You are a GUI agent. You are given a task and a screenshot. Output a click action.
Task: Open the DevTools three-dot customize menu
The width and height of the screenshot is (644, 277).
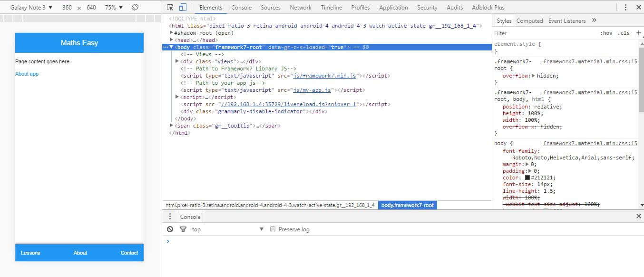pos(625,7)
